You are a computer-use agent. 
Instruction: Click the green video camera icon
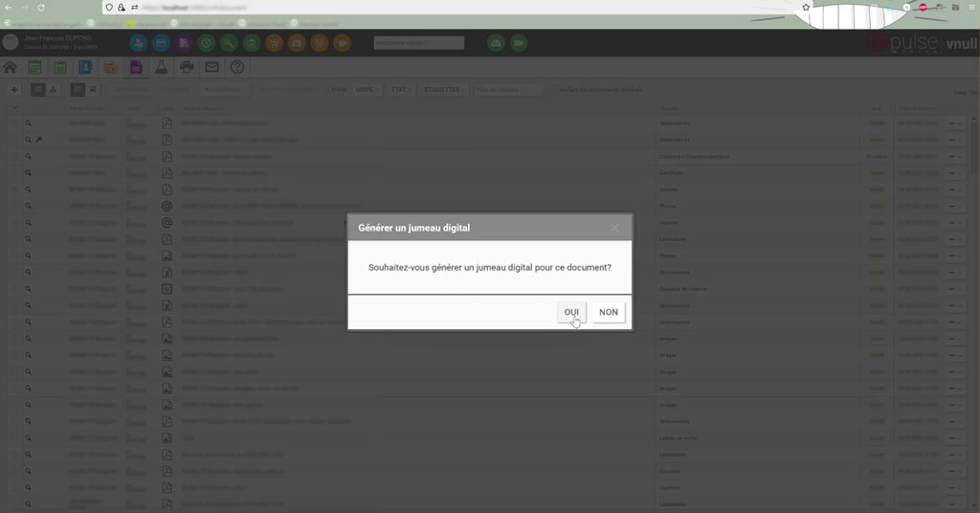point(518,43)
